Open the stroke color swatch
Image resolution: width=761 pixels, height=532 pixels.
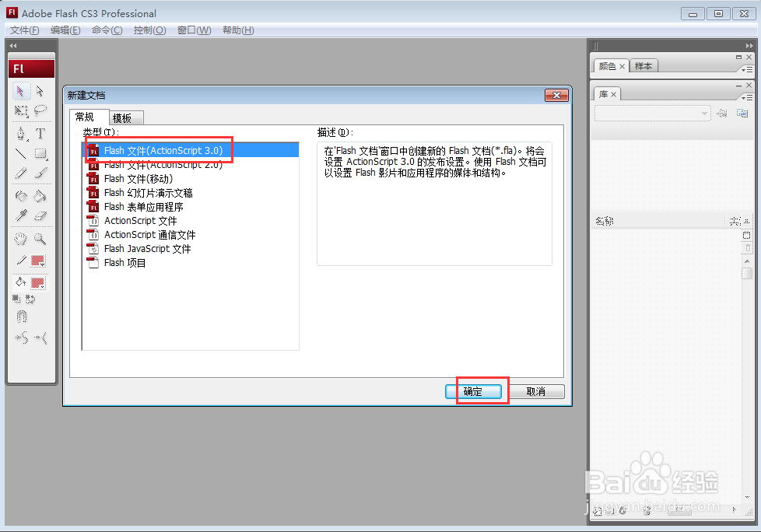point(38,261)
